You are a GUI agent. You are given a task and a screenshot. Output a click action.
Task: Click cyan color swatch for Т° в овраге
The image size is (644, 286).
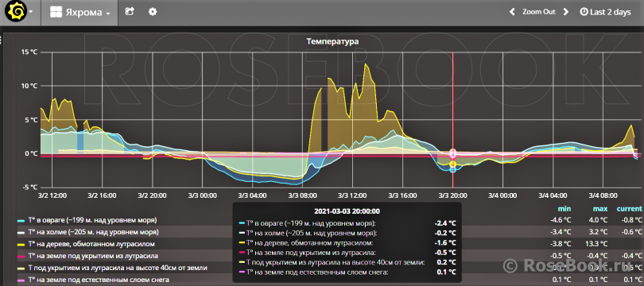[x=21, y=221]
